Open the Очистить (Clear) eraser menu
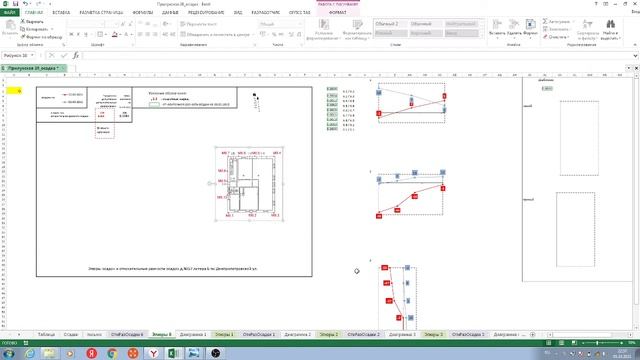 (x=555, y=37)
